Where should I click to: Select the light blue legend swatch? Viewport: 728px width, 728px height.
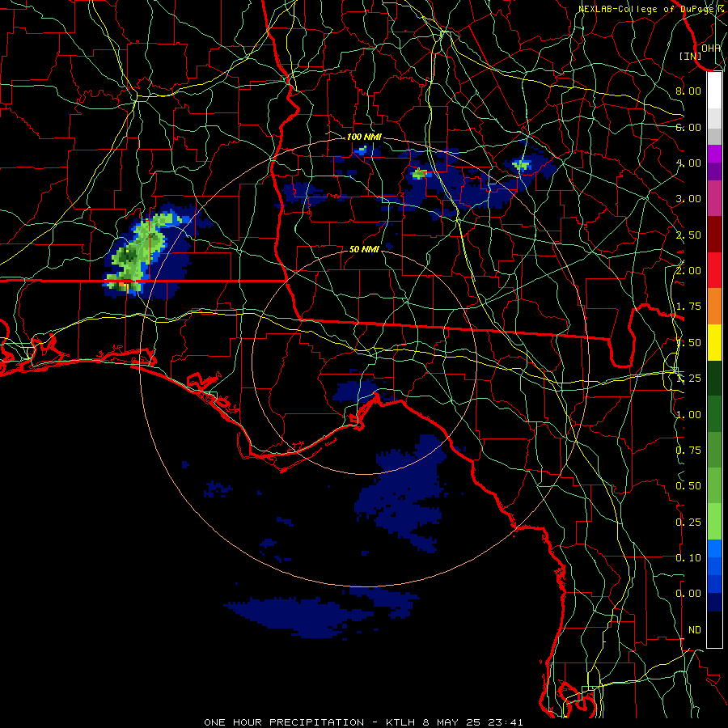pyautogui.click(x=714, y=548)
